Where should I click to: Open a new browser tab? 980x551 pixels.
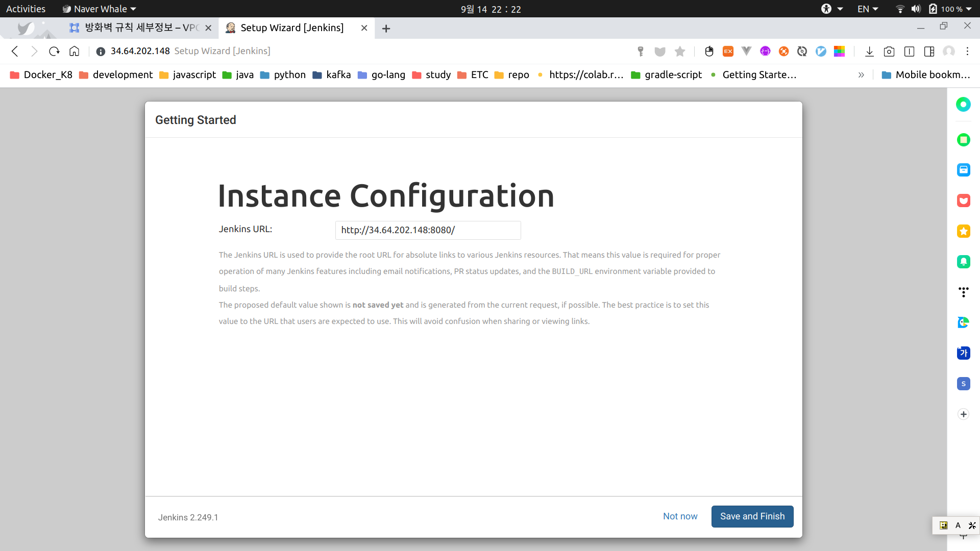coord(386,29)
